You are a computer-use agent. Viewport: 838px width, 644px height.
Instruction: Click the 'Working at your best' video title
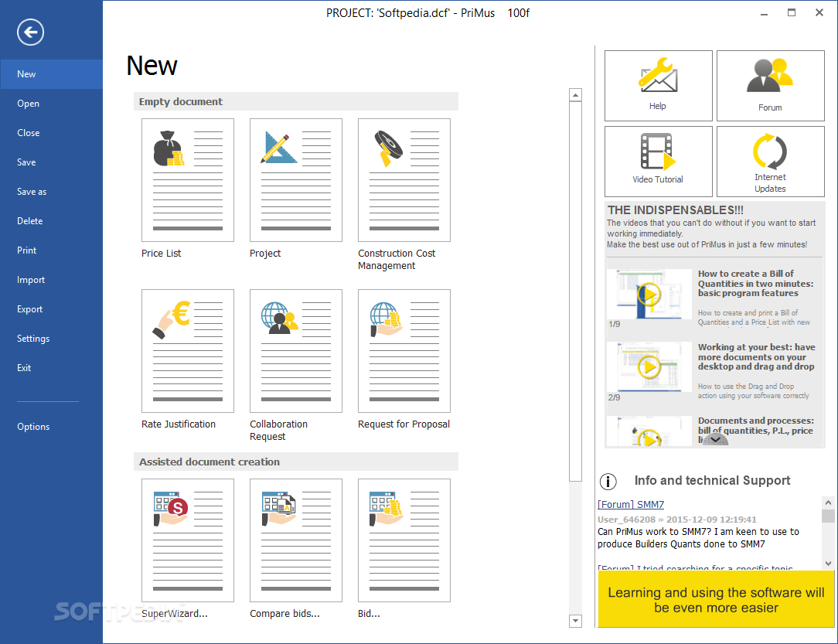(756, 357)
